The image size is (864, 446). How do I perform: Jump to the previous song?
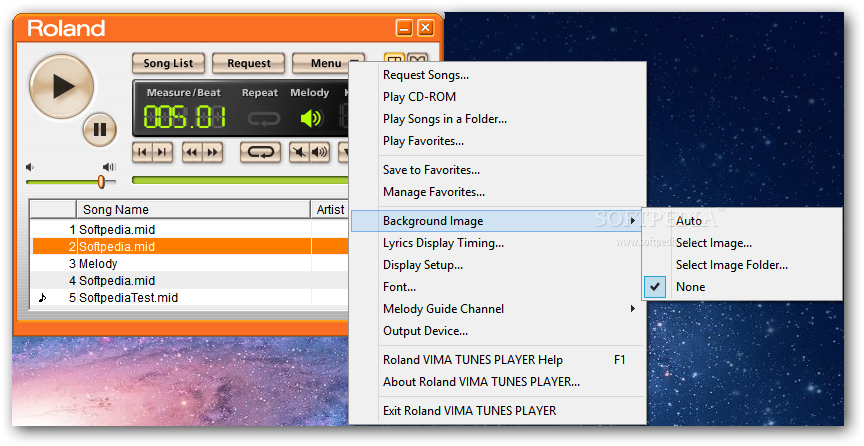142,152
